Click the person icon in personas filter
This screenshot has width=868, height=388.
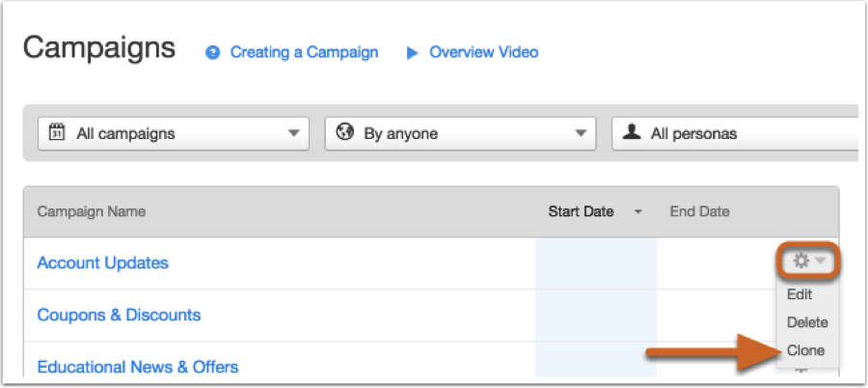pyautogui.click(x=632, y=133)
